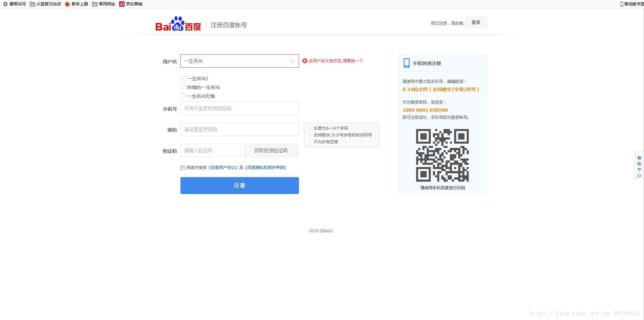644x320 pixels.
Task: Open 《百度用户协议》 link
Action: pos(223,168)
